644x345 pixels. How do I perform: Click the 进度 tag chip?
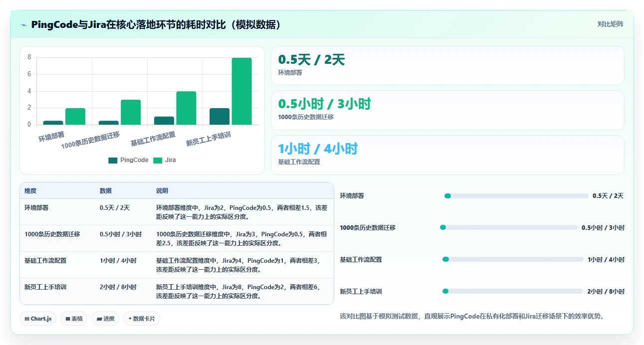coord(105,319)
